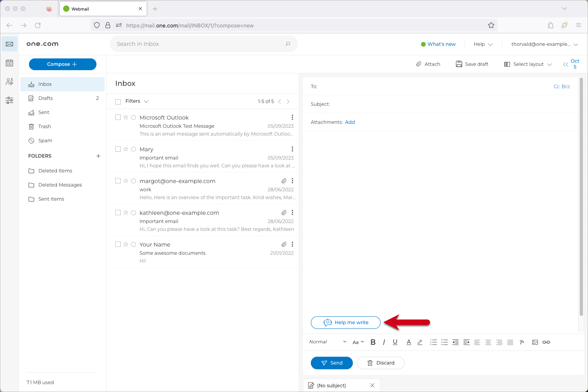Screen dimensions: 588x392
Task: Switch to the Drafts folder
Action: pyautogui.click(x=45, y=98)
